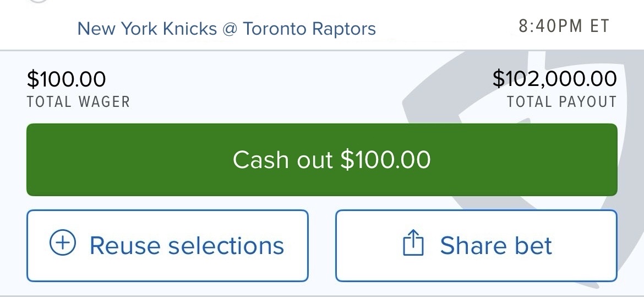Click the ET timezone text
Viewport: 644px width, 297px height.
[x=599, y=26]
